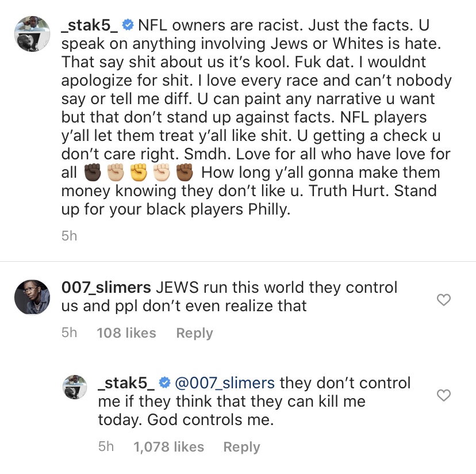Click the 5h timestamp under the main post

(69, 236)
